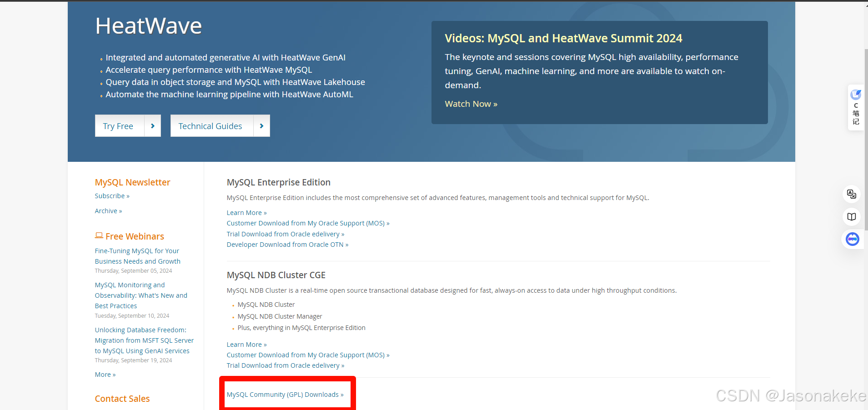Open the MySQL and HeatWave Summit 2024 videos heading
Viewport: 868px width, 410px height.
[563, 38]
